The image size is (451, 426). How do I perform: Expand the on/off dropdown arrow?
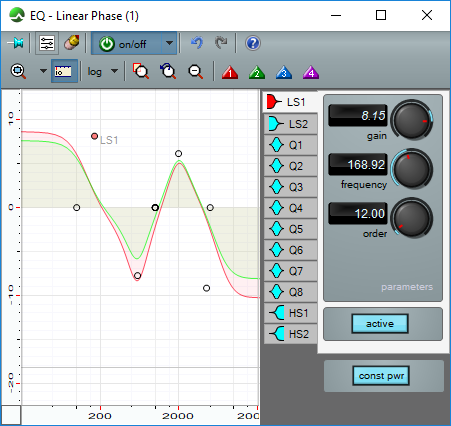click(x=169, y=43)
